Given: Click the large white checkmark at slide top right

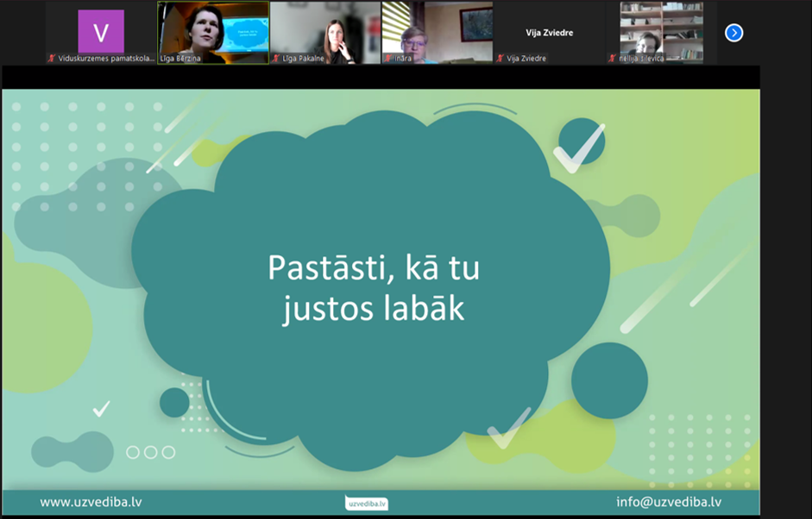Looking at the screenshot, I should (x=579, y=148).
